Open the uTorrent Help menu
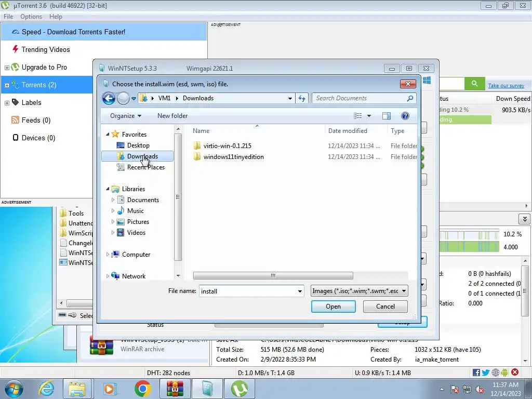 (56, 16)
